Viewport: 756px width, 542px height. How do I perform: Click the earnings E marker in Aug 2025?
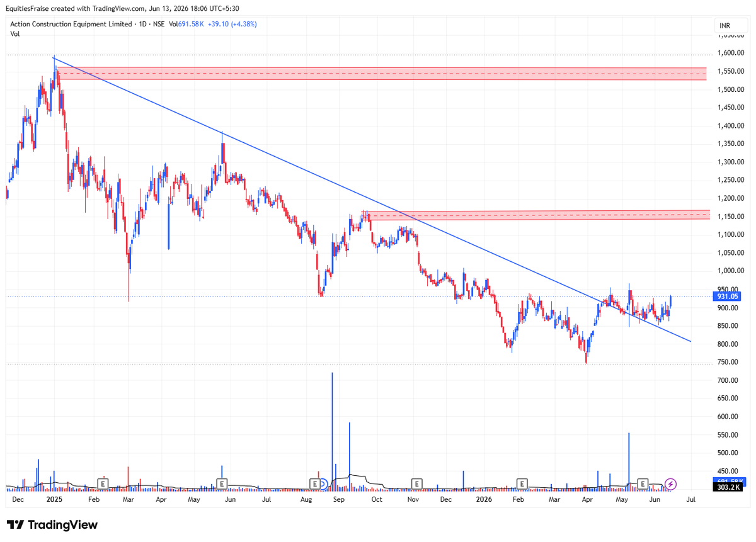[x=314, y=483]
